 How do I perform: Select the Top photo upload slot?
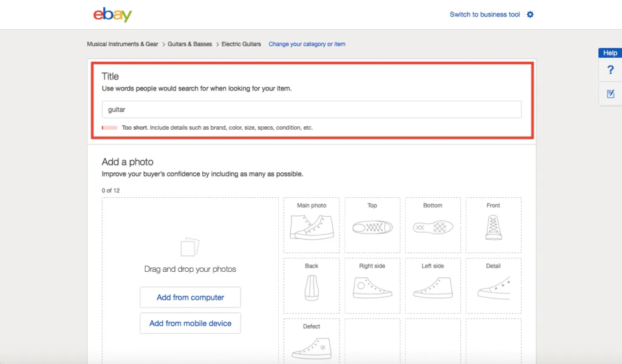pos(372,224)
